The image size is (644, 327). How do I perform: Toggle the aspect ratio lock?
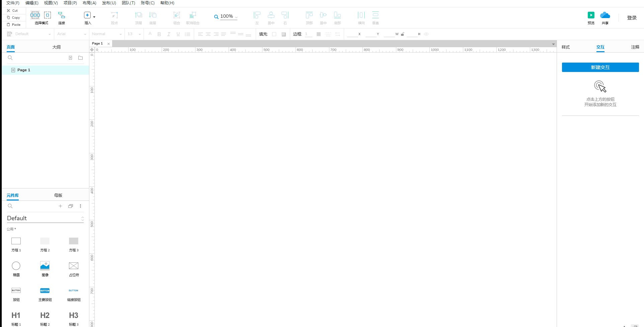pos(403,34)
